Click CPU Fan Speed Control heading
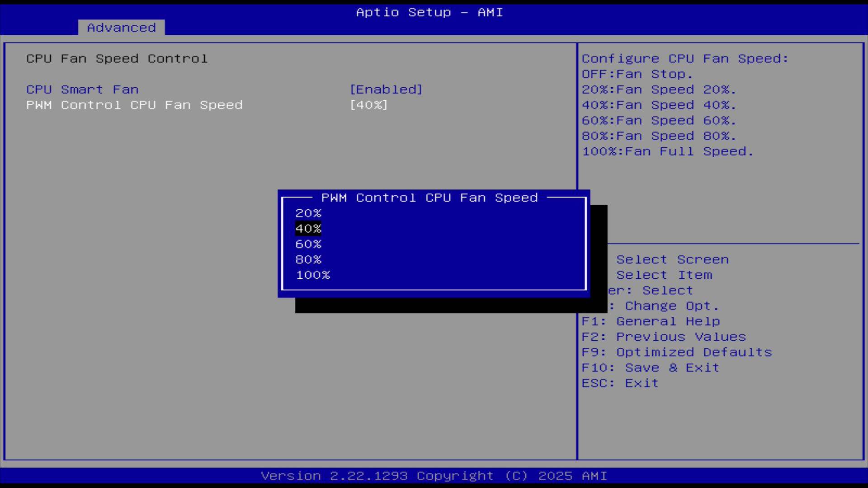This screenshot has width=868, height=488. [x=117, y=59]
